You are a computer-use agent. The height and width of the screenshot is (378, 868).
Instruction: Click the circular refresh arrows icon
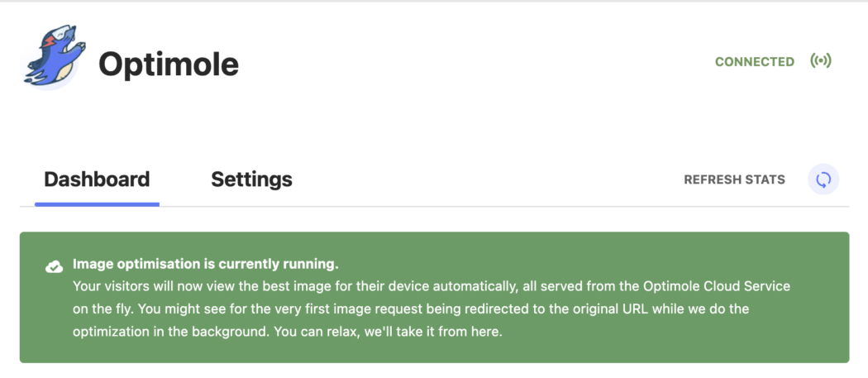tap(823, 179)
